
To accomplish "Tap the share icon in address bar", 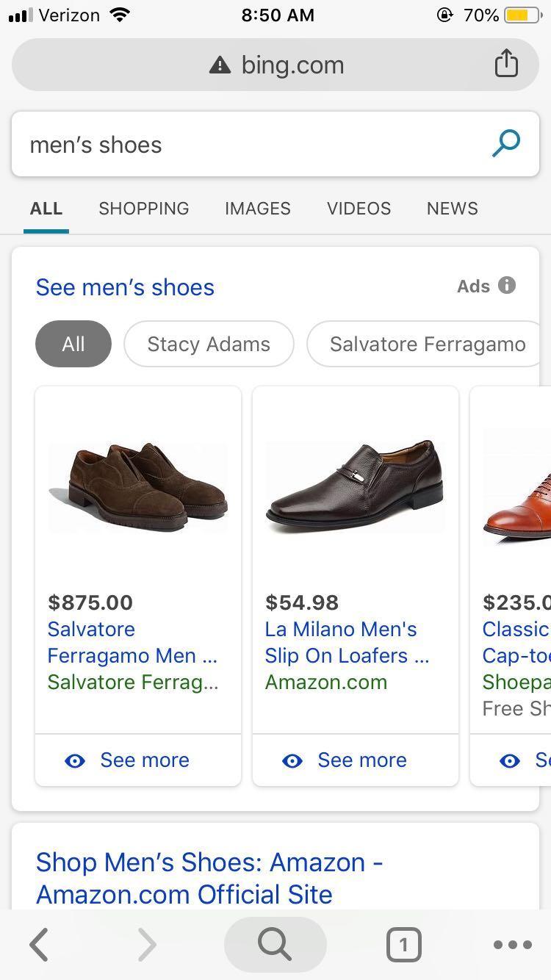I will click(x=506, y=64).
